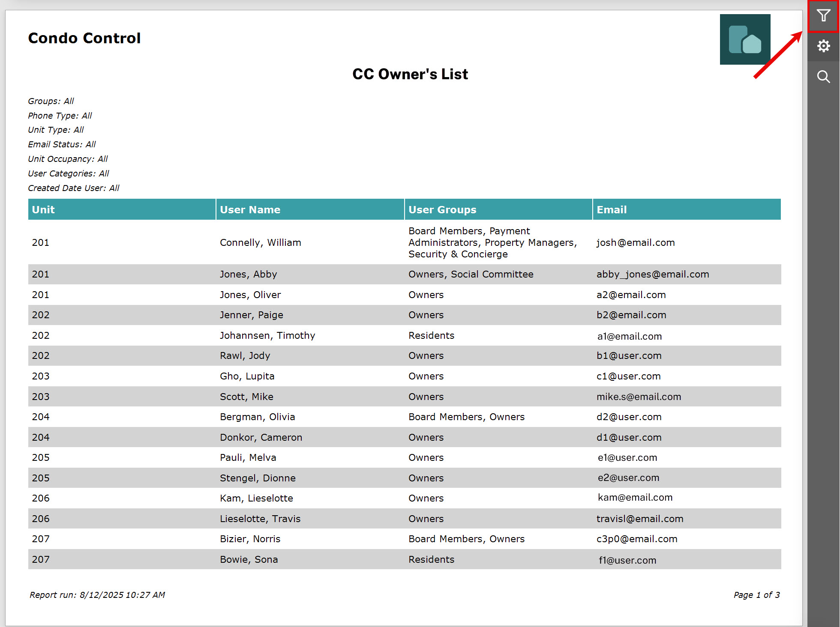Viewport: 840px width, 627px height.
Task: Click the Report run timestamp text
Action: 97,595
